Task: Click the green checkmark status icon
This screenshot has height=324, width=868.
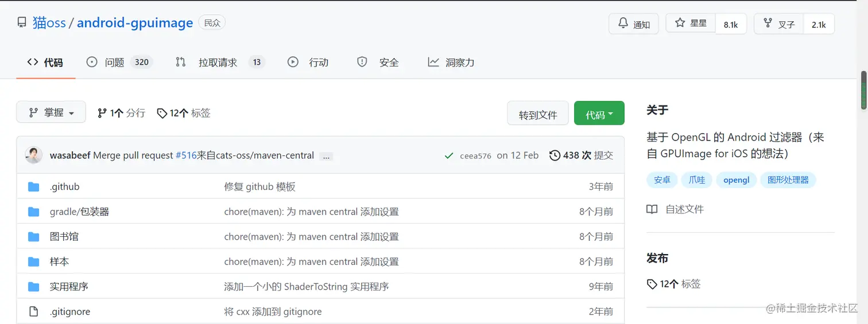Action: pyautogui.click(x=449, y=155)
